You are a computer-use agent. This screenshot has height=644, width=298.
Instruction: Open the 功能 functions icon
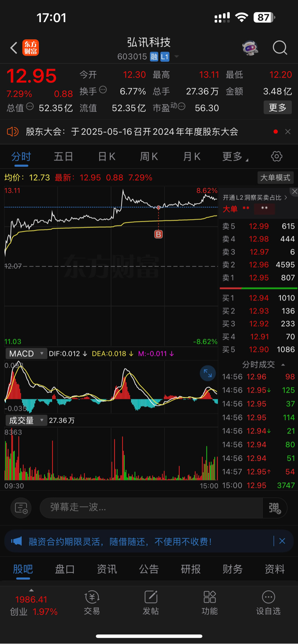[210, 603]
